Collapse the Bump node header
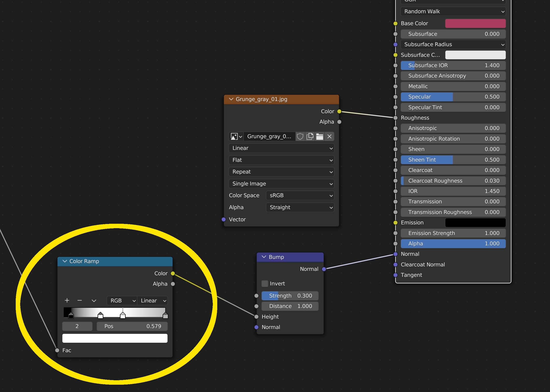 [263, 257]
